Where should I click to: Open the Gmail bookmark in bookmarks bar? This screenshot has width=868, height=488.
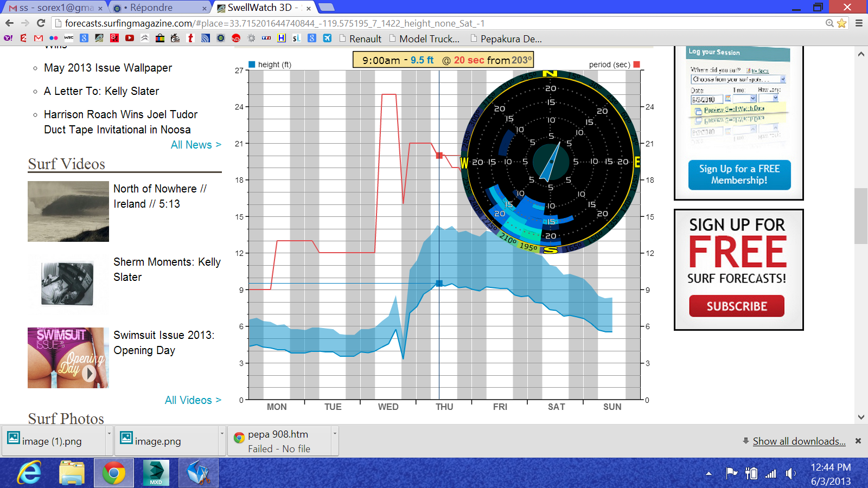38,38
